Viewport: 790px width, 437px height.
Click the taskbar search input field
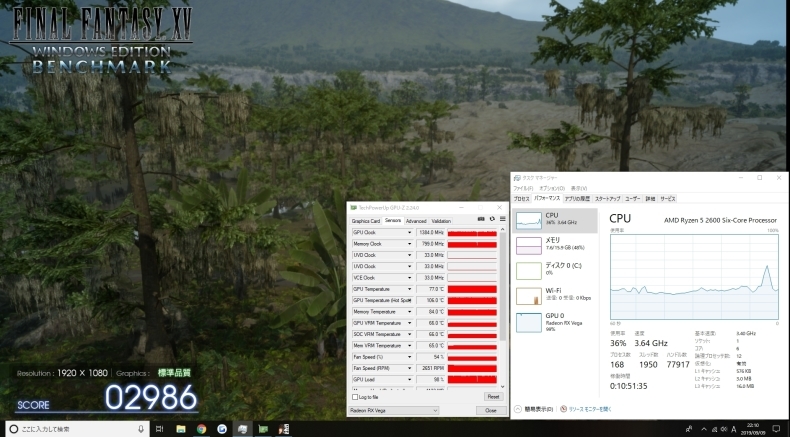click(x=77, y=429)
